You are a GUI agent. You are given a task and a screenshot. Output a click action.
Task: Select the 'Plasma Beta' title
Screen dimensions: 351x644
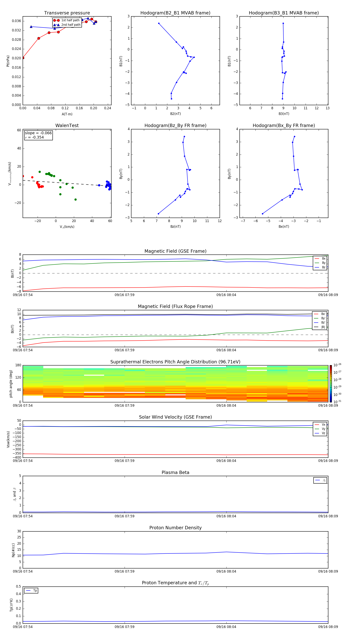click(x=175, y=472)
